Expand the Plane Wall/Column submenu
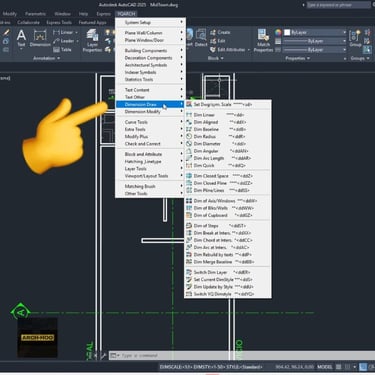This screenshot has height=375, width=375. 150,33
